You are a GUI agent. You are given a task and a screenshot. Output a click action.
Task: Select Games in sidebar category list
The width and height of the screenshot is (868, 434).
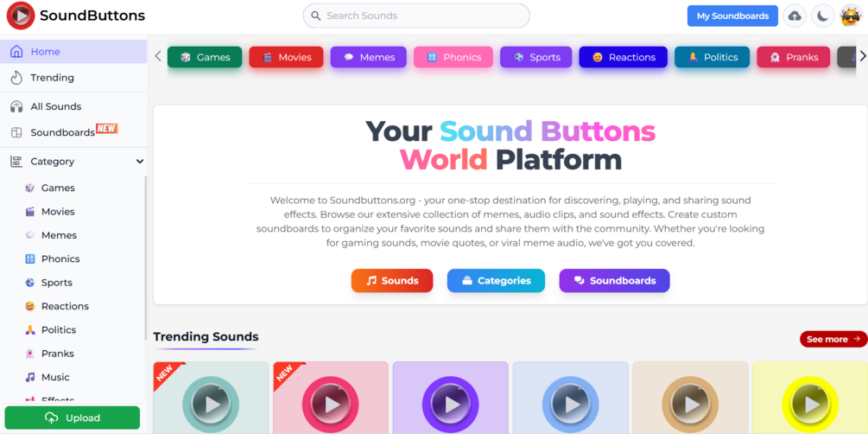point(58,188)
